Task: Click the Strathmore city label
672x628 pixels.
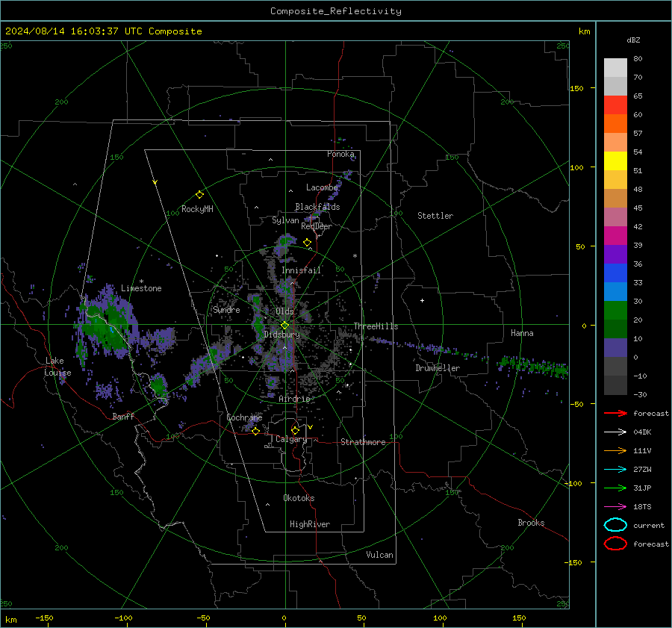Action: (x=363, y=442)
